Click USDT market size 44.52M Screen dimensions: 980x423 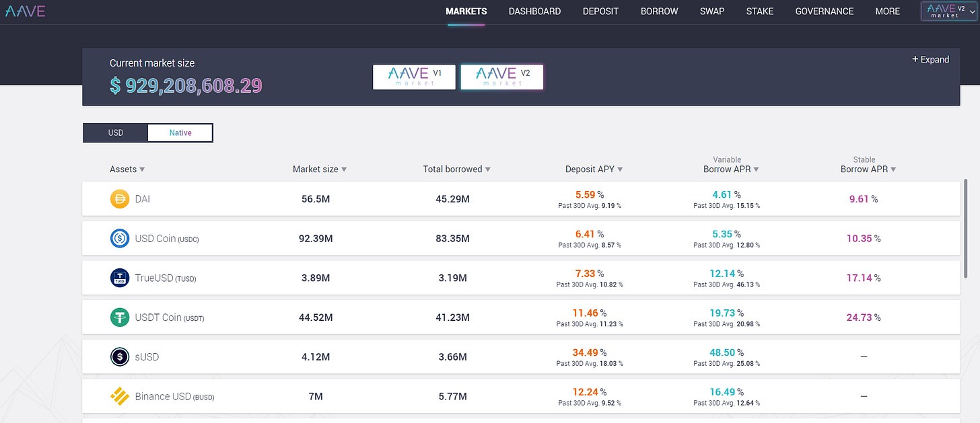click(316, 317)
